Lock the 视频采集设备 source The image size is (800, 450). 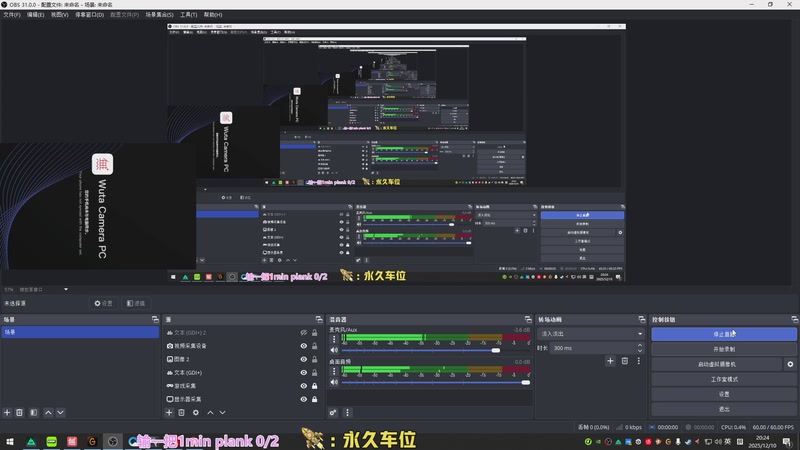(x=315, y=346)
